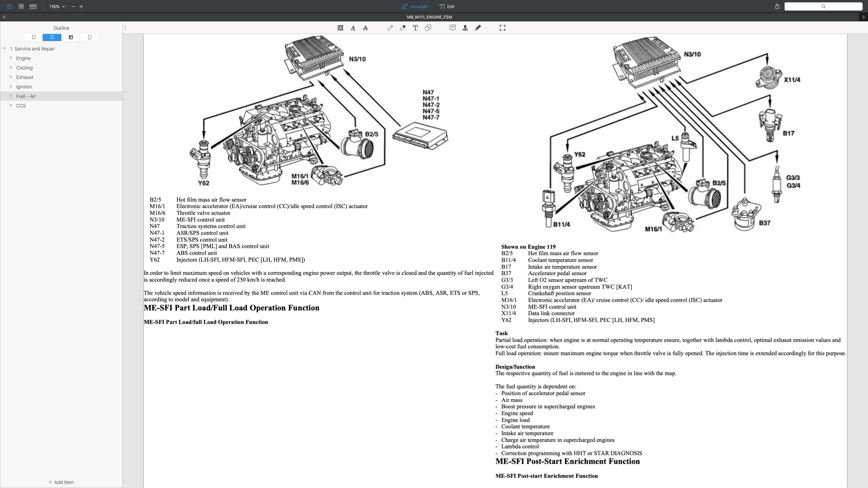Screen dimensions: 868x488
Task: Click the 'ME-SFI Post-Start Enrichment Function' heading
Action: point(567,461)
